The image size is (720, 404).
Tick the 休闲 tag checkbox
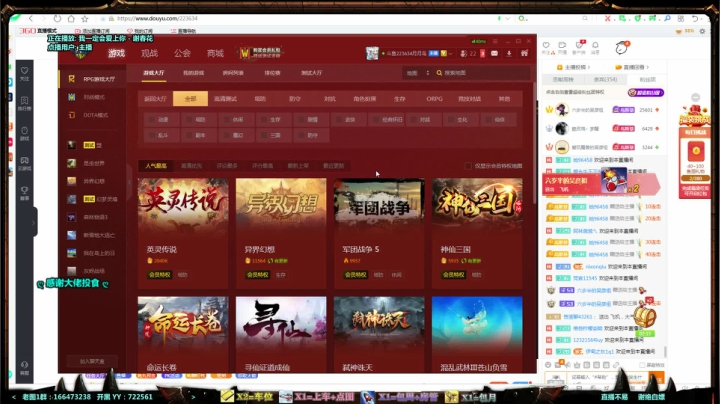click(x=226, y=119)
